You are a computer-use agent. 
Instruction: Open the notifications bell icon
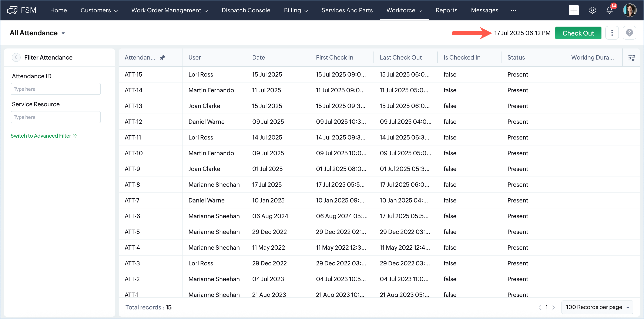tap(610, 10)
